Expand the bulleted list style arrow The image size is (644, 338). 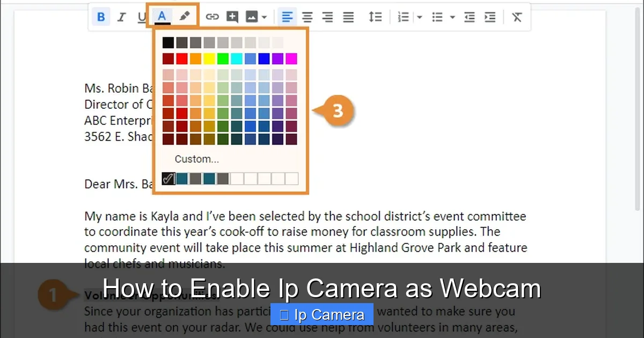[452, 17]
